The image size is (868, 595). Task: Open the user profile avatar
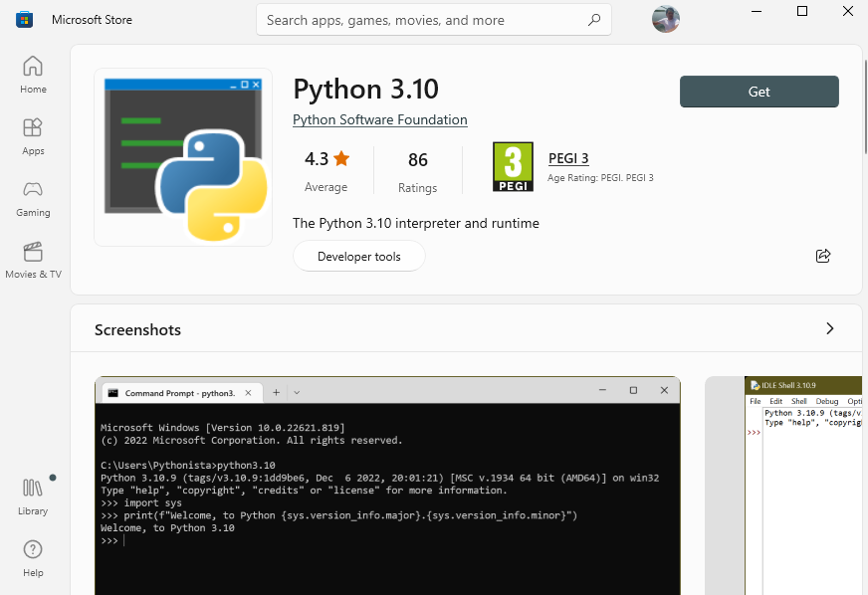(665, 19)
